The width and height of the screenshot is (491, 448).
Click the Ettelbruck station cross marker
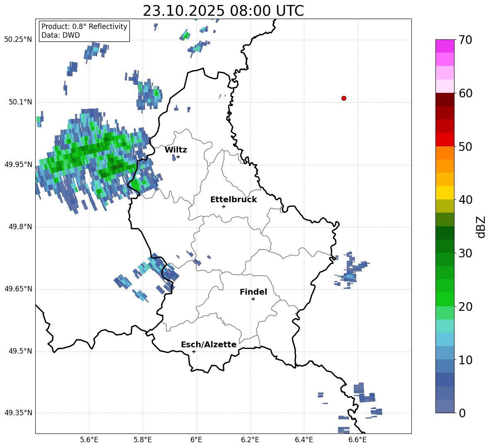tap(224, 206)
